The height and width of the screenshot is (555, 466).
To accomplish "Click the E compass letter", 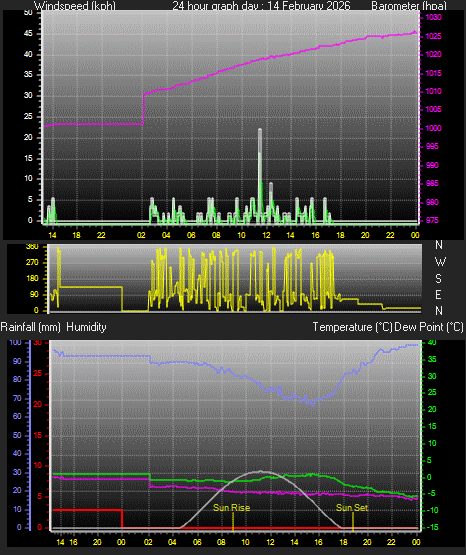I will (x=438, y=294).
